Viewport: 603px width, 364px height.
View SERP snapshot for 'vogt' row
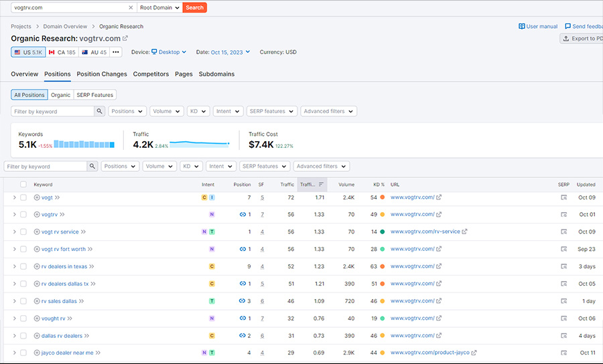pyautogui.click(x=563, y=197)
